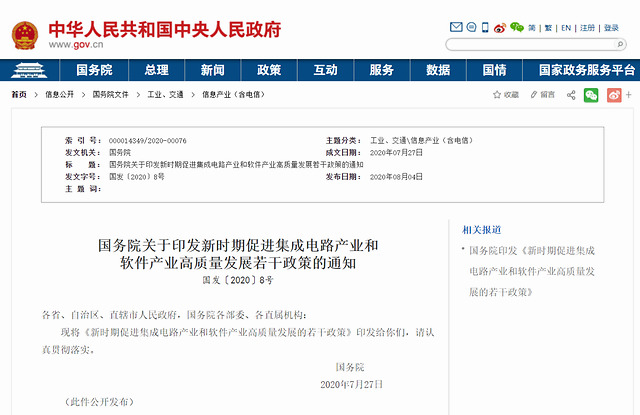This screenshot has width=640, height=415.
Task: Click the 收藏 favorite link
Action: tap(505, 95)
